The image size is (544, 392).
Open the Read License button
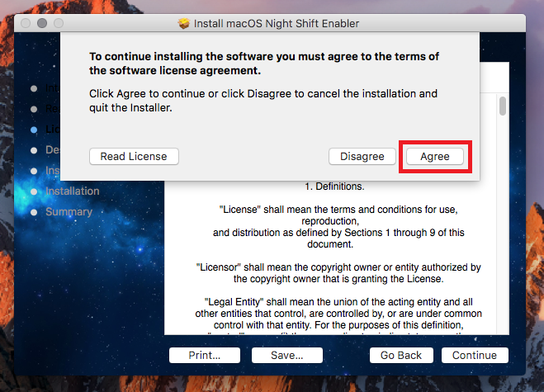tap(134, 157)
